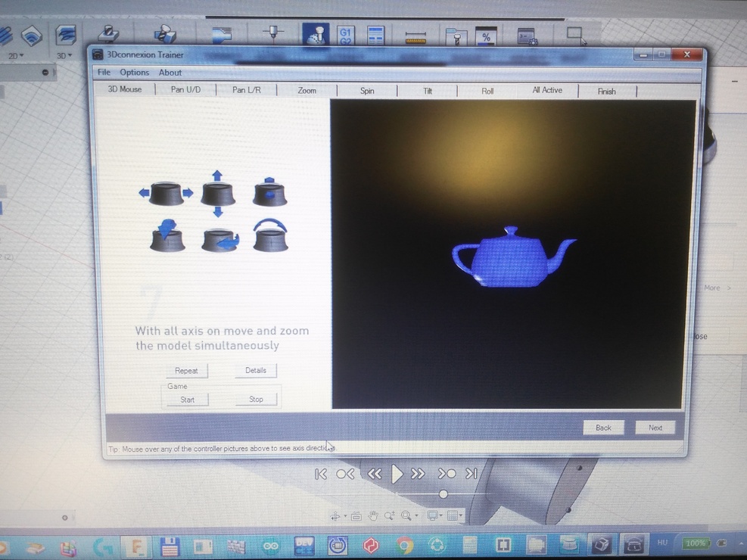
Task: Switch to the 3D Mouse tab
Action: 125,89
